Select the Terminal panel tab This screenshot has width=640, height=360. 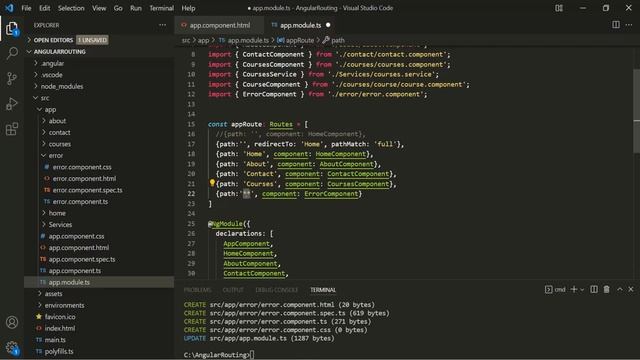(323, 290)
